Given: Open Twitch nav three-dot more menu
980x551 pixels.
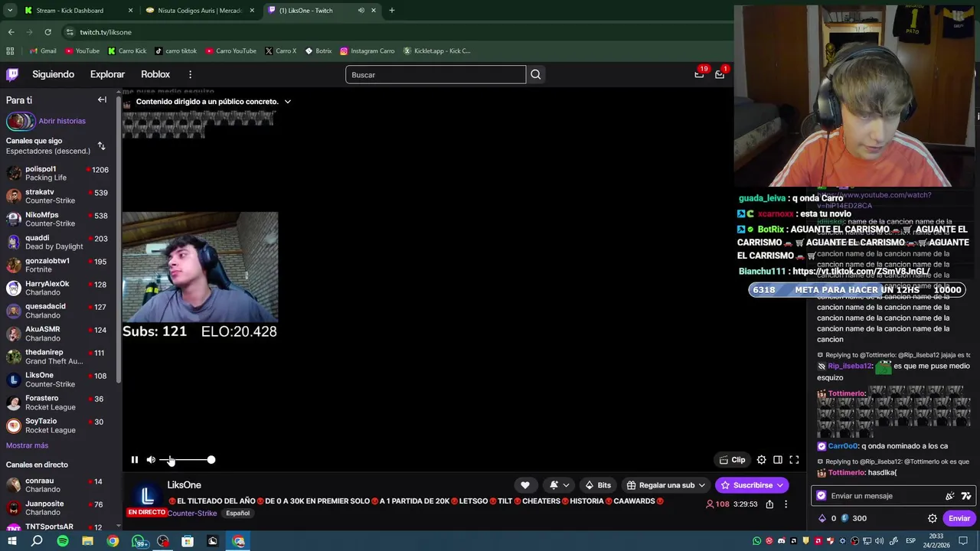Looking at the screenshot, I should (x=190, y=74).
